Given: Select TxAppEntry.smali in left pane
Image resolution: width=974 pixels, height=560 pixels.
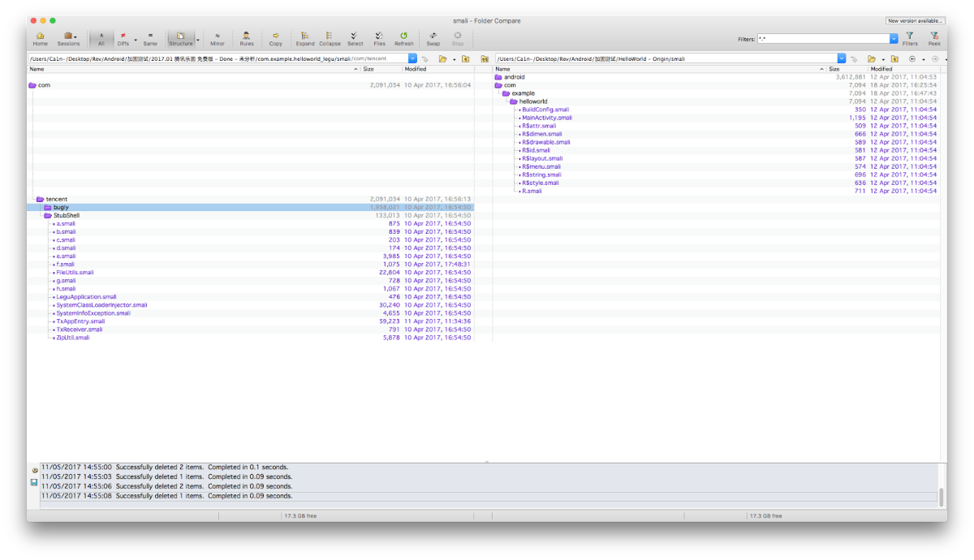Looking at the screenshot, I should pyautogui.click(x=80, y=321).
